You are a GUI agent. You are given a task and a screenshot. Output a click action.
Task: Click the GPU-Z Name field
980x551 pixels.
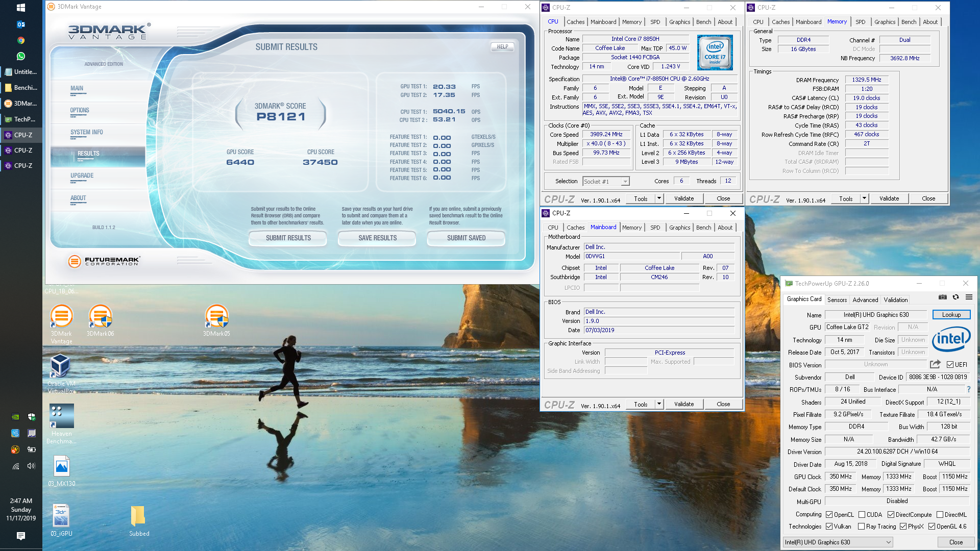(x=876, y=315)
